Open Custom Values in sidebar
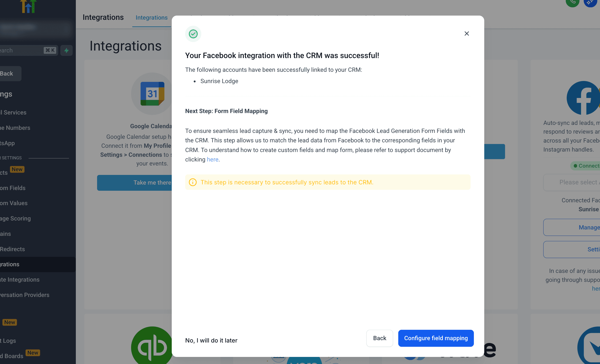600x364 pixels. 14,203
